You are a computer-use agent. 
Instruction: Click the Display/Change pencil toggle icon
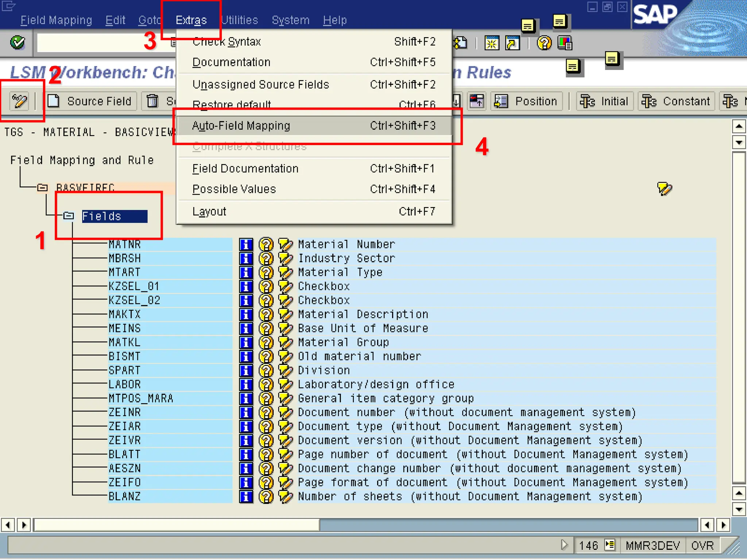[x=19, y=101]
